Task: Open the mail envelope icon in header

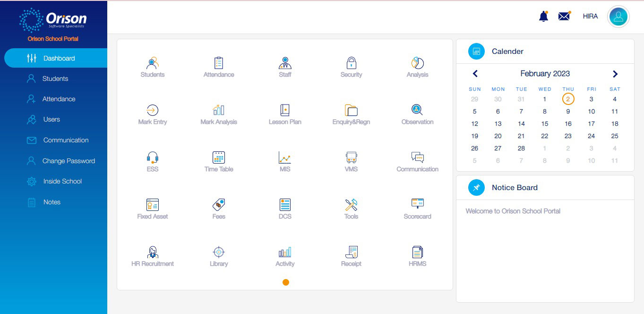Action: (x=564, y=17)
